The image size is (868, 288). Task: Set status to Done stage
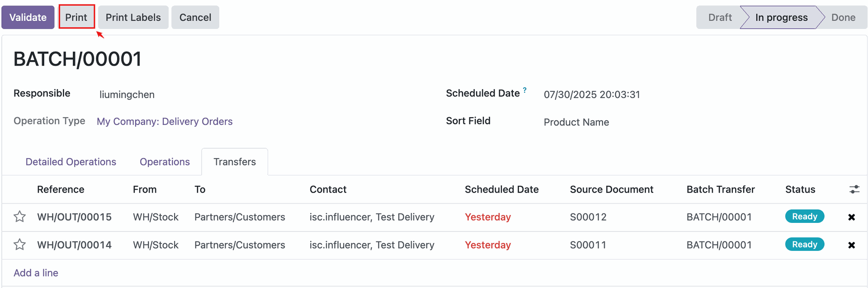point(843,18)
